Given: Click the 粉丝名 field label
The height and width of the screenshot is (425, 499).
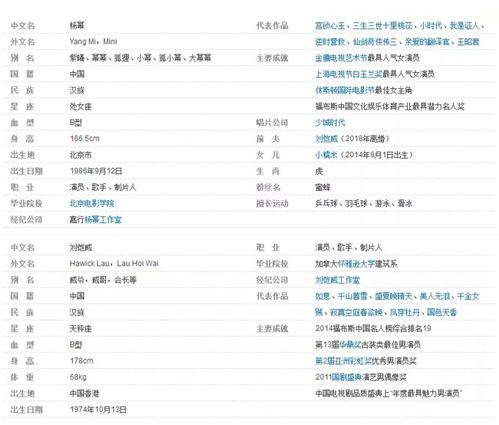Looking at the screenshot, I should (268, 187).
